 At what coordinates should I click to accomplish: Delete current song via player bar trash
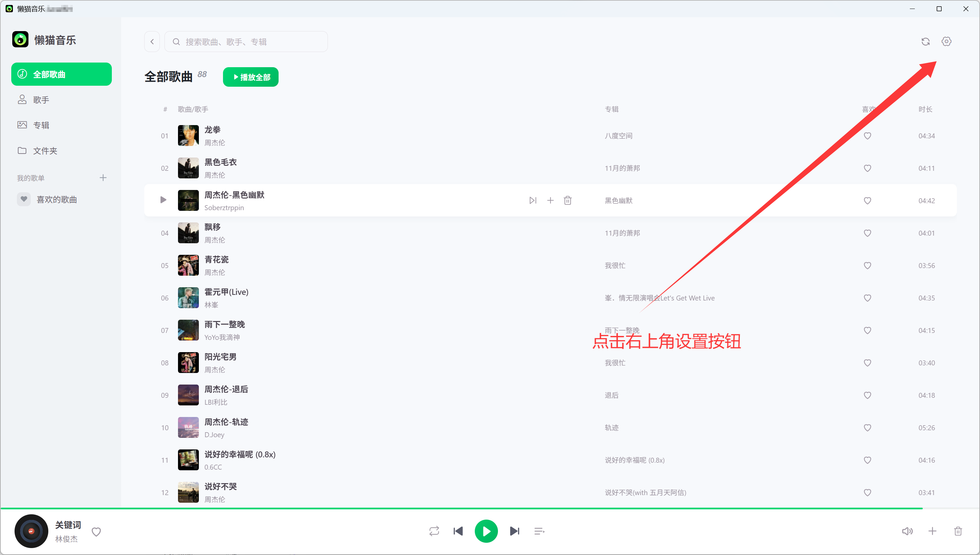[958, 531]
